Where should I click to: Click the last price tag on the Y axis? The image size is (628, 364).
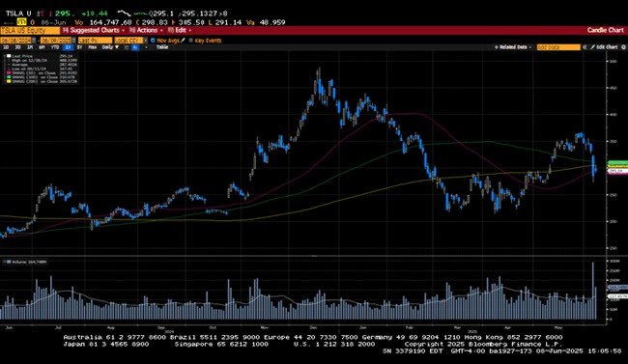tap(618, 171)
